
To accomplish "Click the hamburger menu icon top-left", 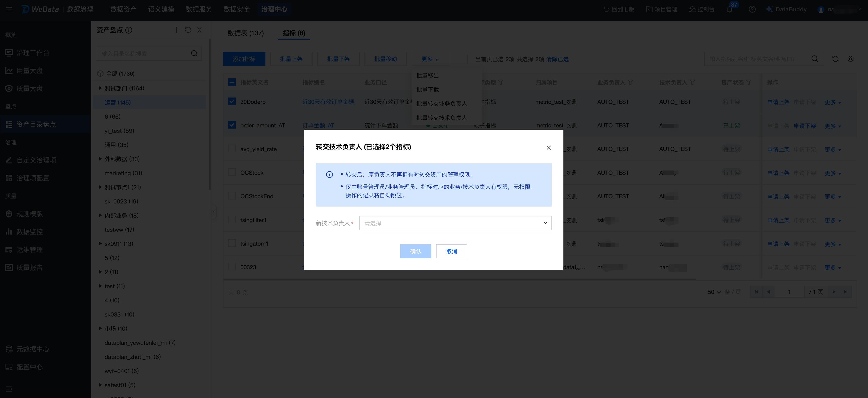I will point(9,9).
